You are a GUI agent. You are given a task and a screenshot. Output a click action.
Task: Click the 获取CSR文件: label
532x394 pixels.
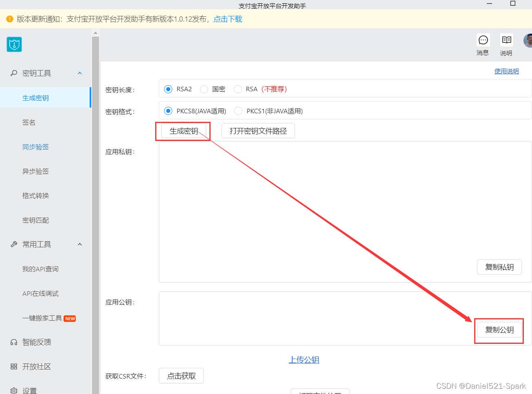126,376
